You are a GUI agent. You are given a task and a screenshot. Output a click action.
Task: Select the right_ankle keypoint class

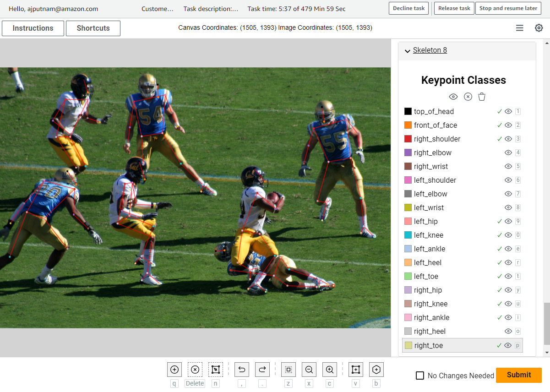click(x=431, y=317)
